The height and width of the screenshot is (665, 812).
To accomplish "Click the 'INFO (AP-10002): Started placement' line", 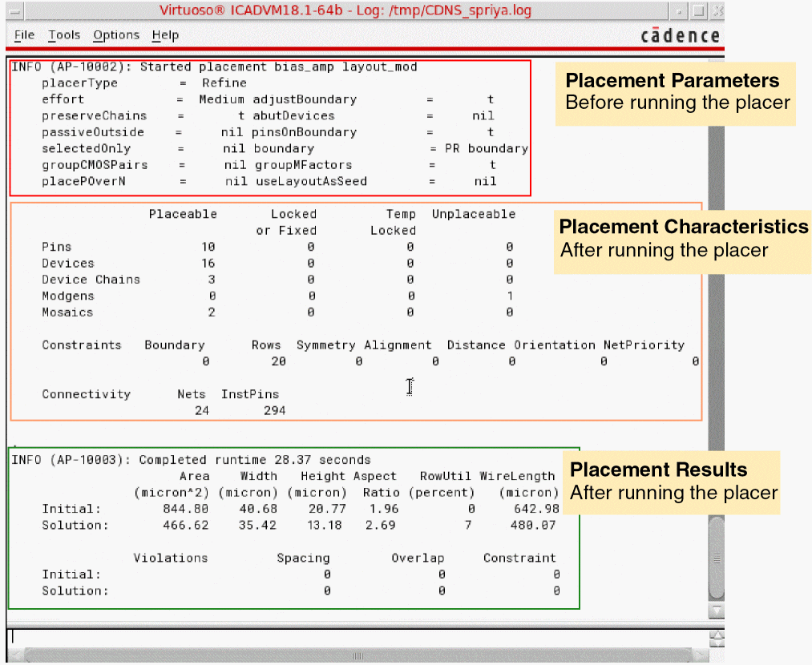I will click(214, 66).
